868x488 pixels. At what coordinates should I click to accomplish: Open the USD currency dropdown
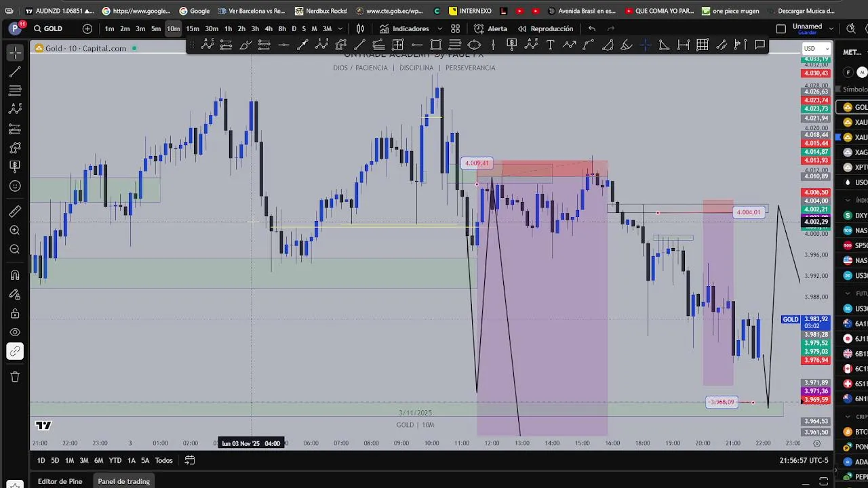(x=816, y=49)
